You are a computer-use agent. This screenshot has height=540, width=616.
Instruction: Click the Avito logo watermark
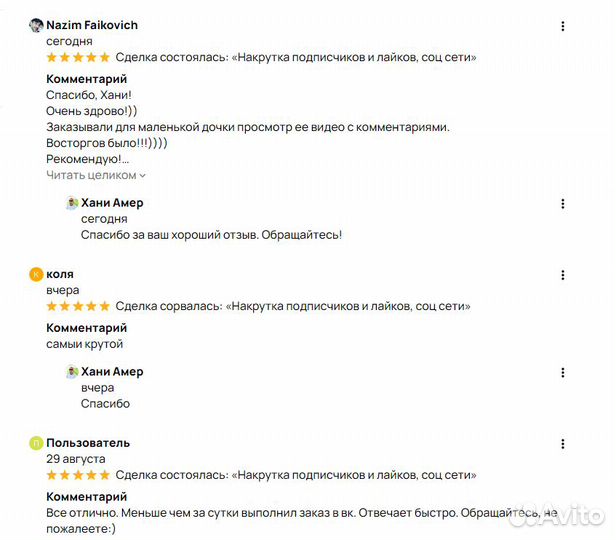pyautogui.click(x=558, y=514)
